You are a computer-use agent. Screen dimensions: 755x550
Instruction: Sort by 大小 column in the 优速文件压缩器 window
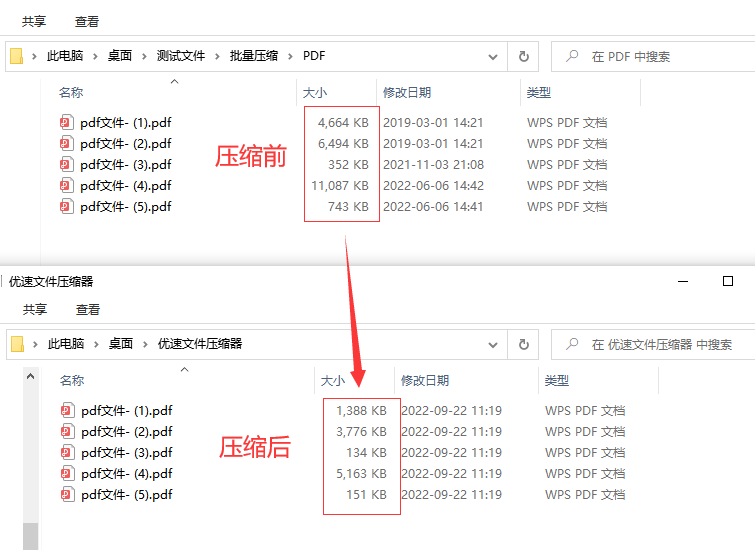(333, 380)
